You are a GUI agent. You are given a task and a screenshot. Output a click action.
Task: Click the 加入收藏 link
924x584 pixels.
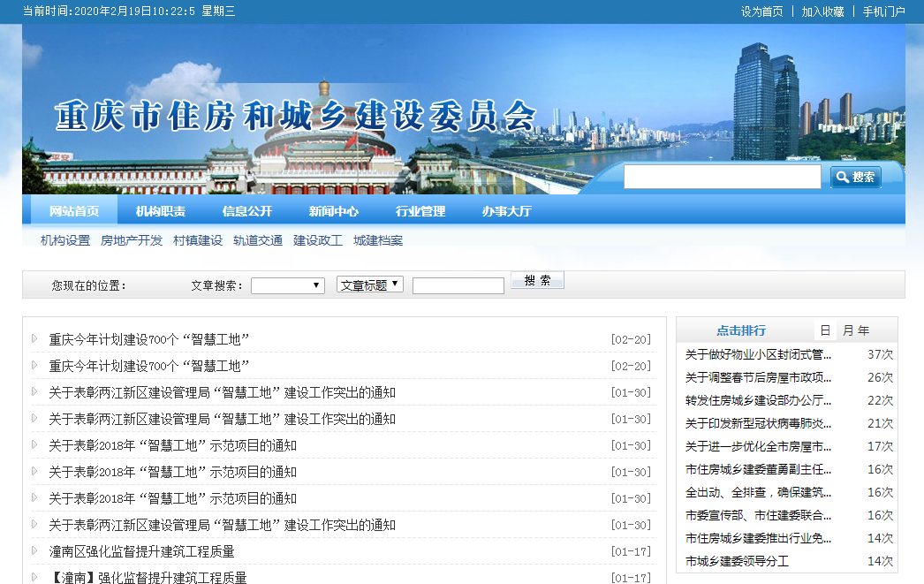coord(822,11)
